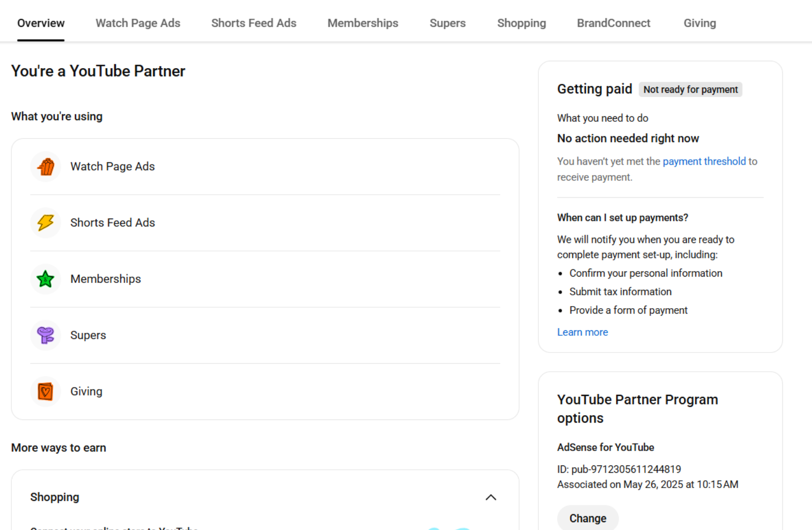Screen dimensions: 812x530
Task: Collapse the Shopping section chevron
Action: [x=491, y=497]
